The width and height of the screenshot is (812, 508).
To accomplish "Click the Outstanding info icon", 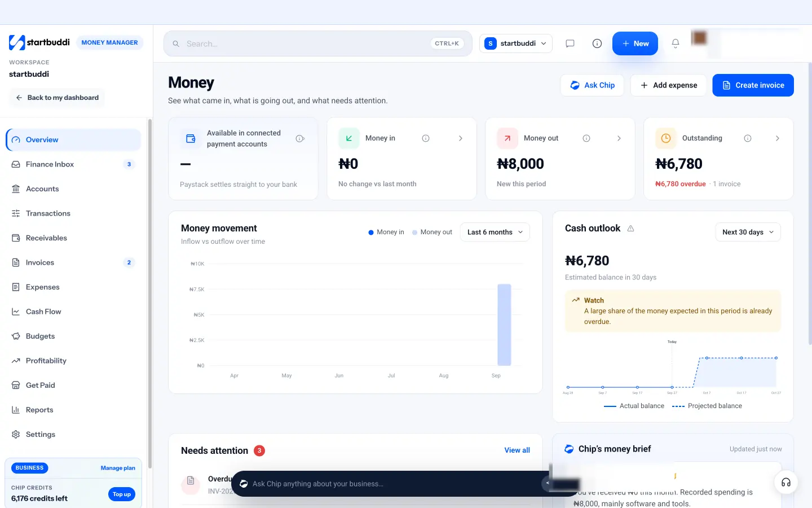I will (748, 138).
